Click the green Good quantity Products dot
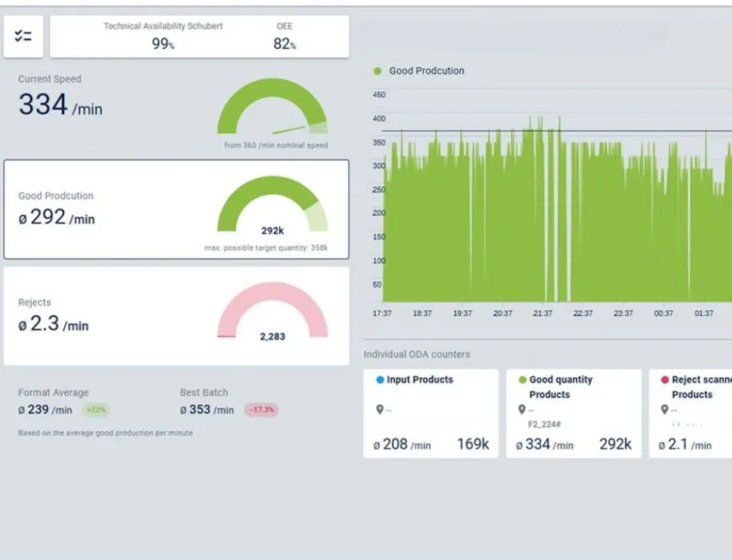Viewport: 732px width, 560px height. click(x=522, y=380)
